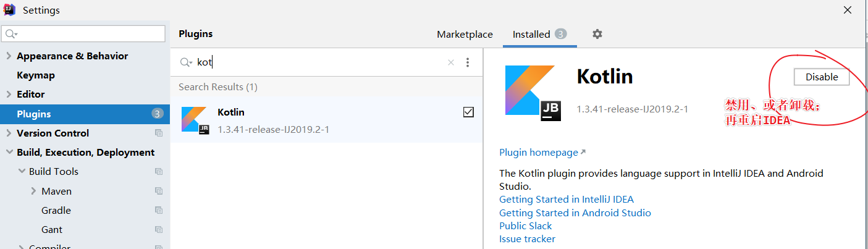This screenshot has width=868, height=249.
Task: Click the Search Results (1) header
Action: (x=218, y=87)
